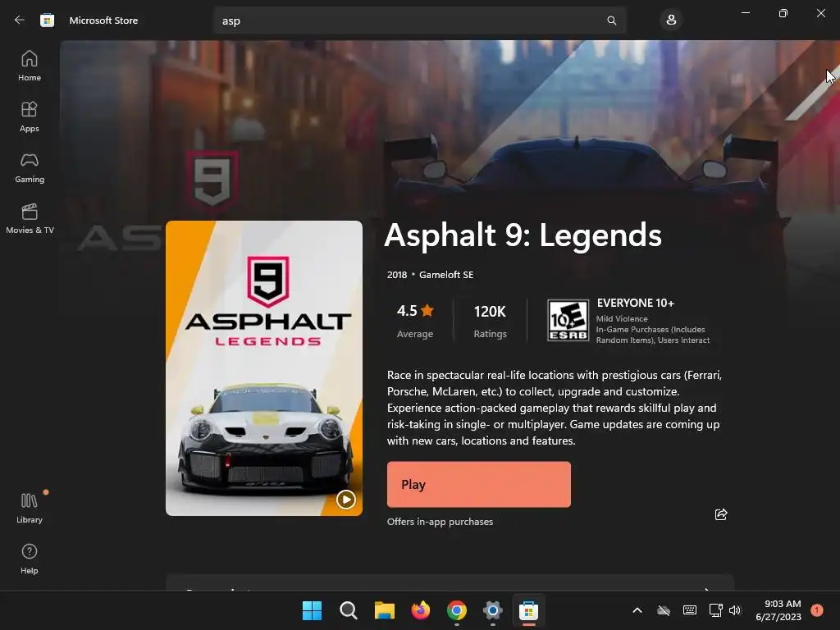This screenshot has width=840, height=630.
Task: Click the Gameloft SE publisher link
Action: point(446,275)
